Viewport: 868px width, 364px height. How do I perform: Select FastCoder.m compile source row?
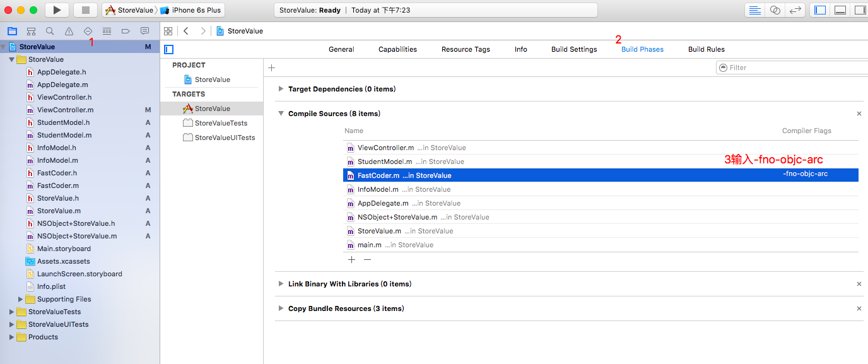click(x=601, y=175)
